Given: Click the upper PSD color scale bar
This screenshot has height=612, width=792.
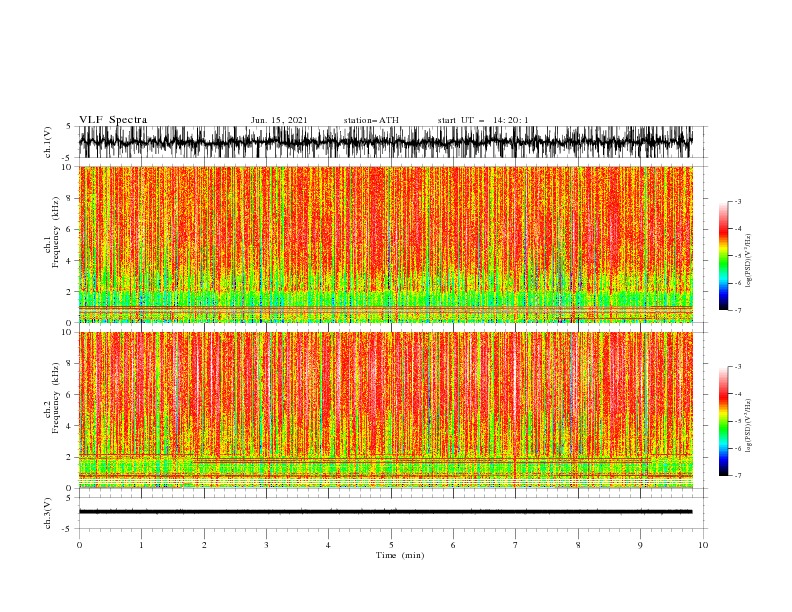Looking at the screenshot, I should coord(723,256).
